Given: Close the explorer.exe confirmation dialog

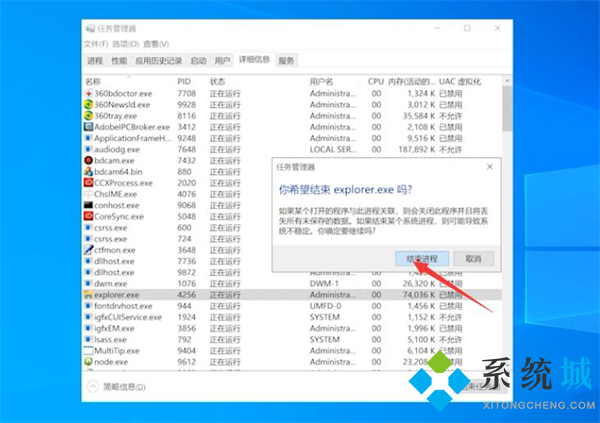Looking at the screenshot, I should [490, 167].
